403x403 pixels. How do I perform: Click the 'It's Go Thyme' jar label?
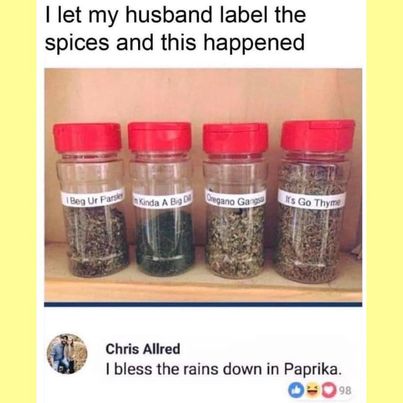coord(312,201)
